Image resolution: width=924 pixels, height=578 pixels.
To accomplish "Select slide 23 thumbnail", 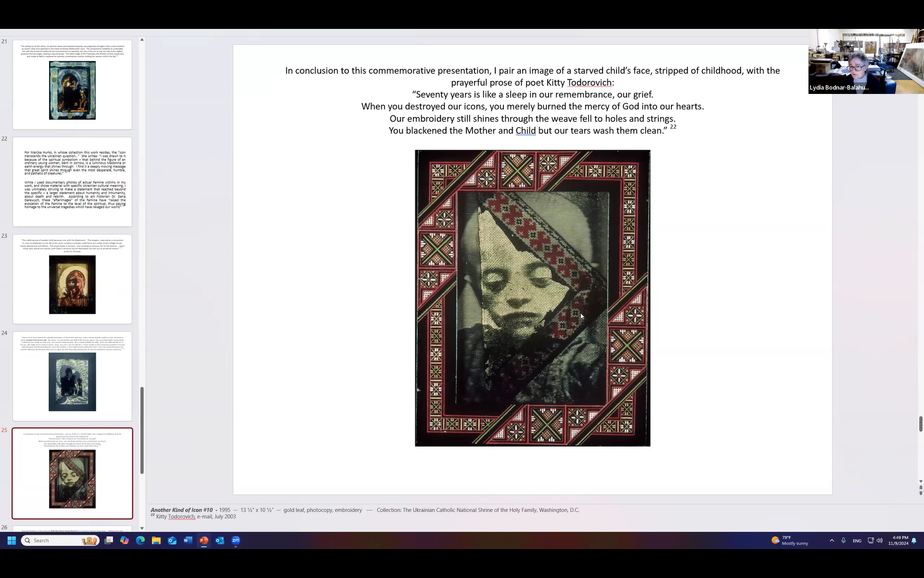I will click(x=72, y=279).
